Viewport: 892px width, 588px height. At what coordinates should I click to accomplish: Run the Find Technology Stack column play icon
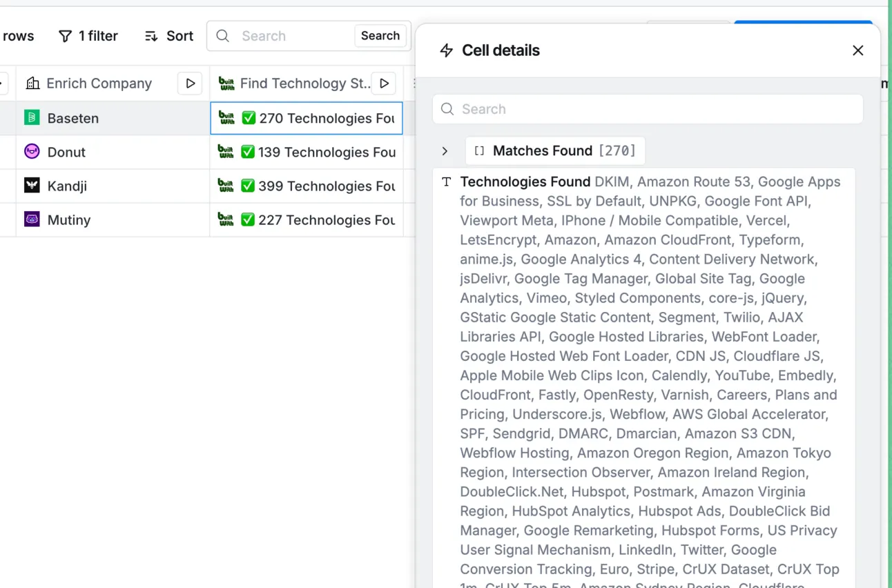pyautogui.click(x=384, y=84)
